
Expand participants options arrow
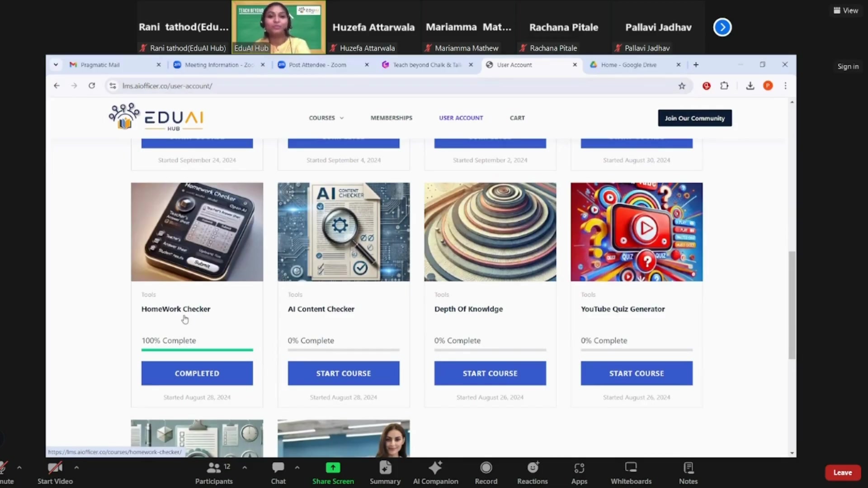click(245, 468)
